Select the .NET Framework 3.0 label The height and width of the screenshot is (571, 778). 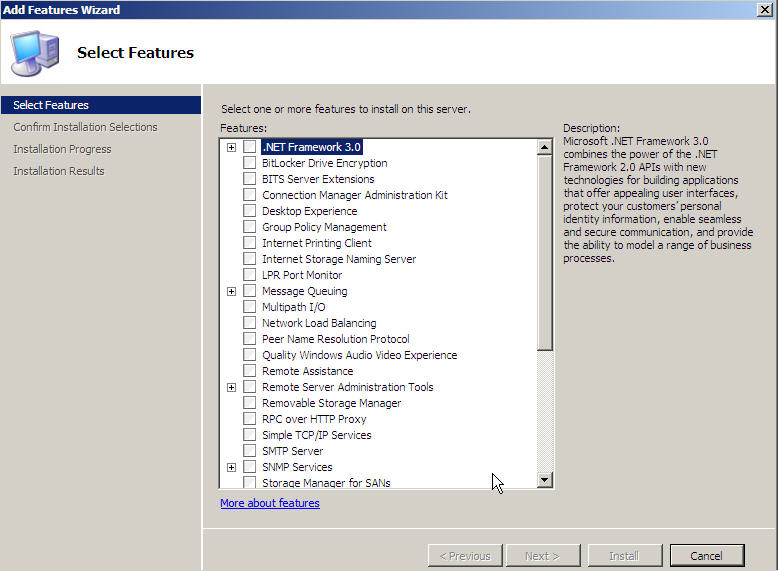click(x=312, y=147)
